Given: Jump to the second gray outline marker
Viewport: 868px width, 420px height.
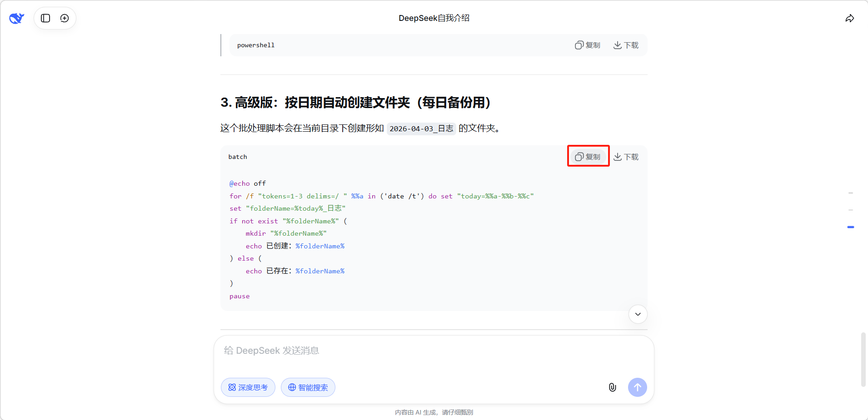Looking at the screenshot, I should pyautogui.click(x=850, y=210).
